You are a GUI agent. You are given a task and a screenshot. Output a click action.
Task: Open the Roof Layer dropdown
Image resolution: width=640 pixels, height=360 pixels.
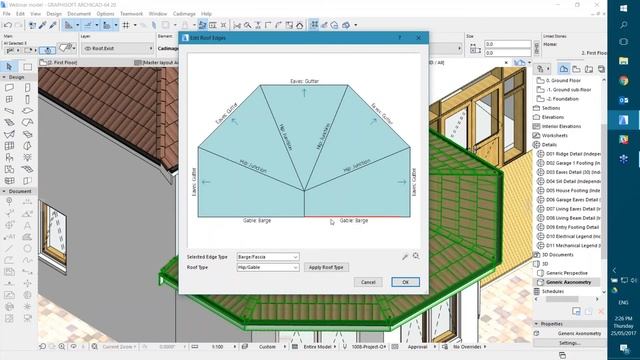pos(117,48)
